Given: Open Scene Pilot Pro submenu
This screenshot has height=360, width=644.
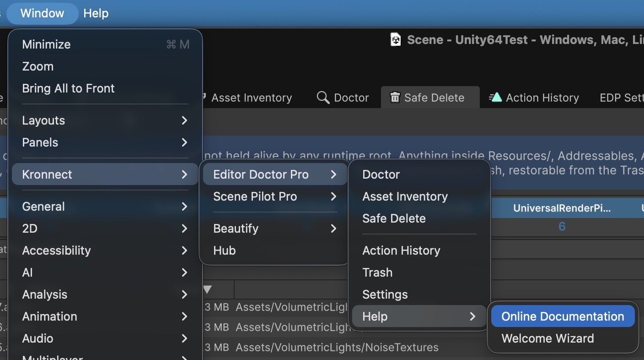Looking at the screenshot, I should click(x=275, y=196).
